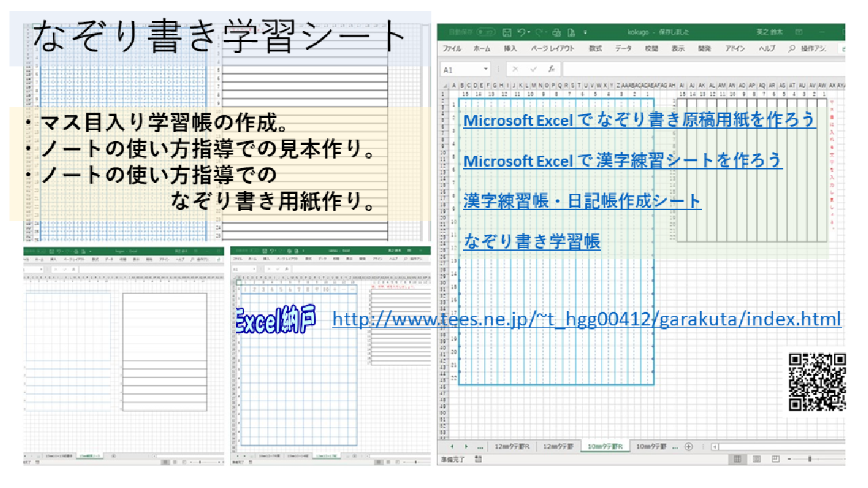The image size is (868, 488).
Task: Open the なぞり書き学習帳 link
Action: pyautogui.click(x=532, y=241)
